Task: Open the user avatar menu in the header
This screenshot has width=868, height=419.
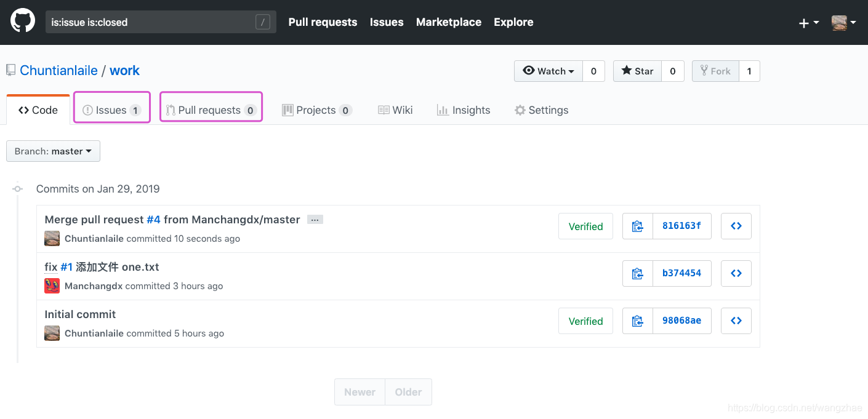Action: 843,23
